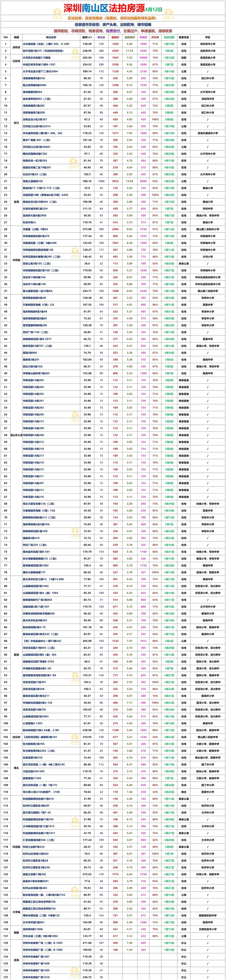The image size is (226, 980).
Task: Click property 中信红树湾华城15栋8-1201
Action: click(39, 65)
